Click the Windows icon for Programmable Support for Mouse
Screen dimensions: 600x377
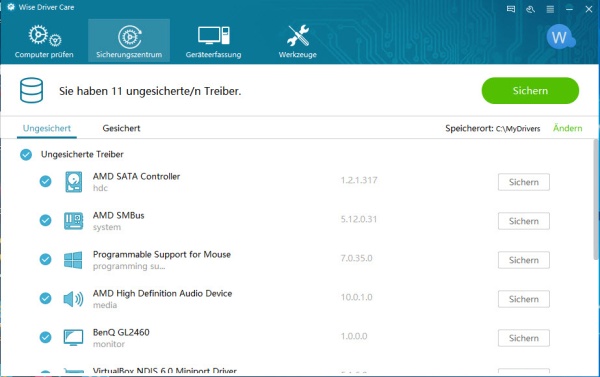73,260
